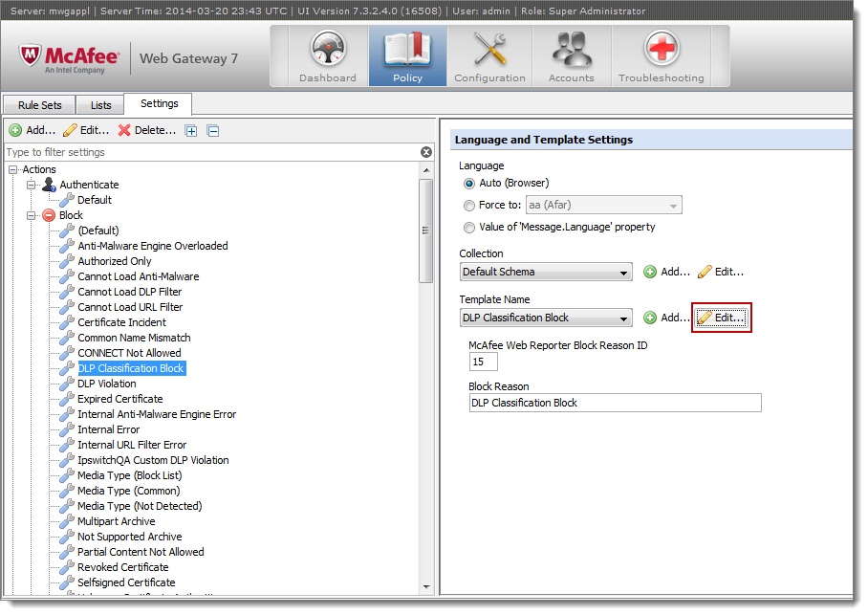Select the Settings tab
The image size is (868, 615).
click(x=159, y=103)
